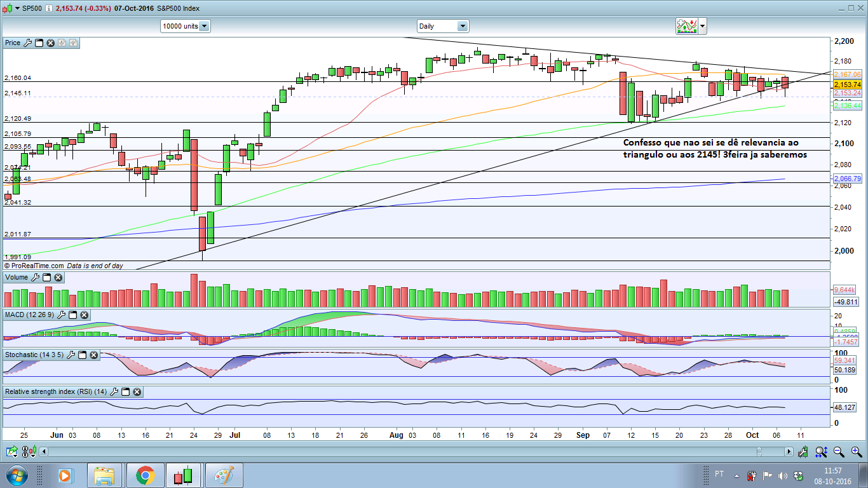868x488 pixels.
Task: Show hidden system tray icons
Action: coord(738,475)
